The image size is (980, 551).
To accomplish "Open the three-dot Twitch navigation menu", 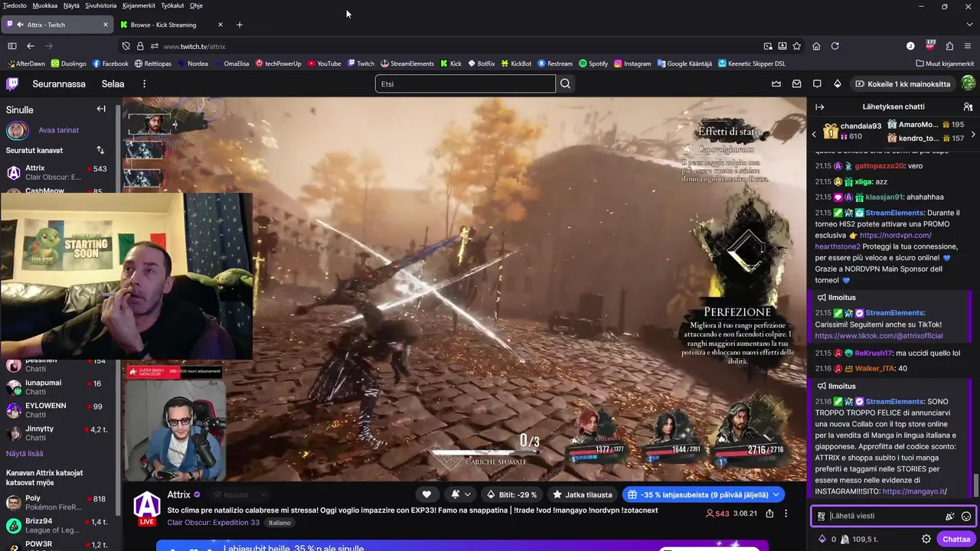I will 144,83.
